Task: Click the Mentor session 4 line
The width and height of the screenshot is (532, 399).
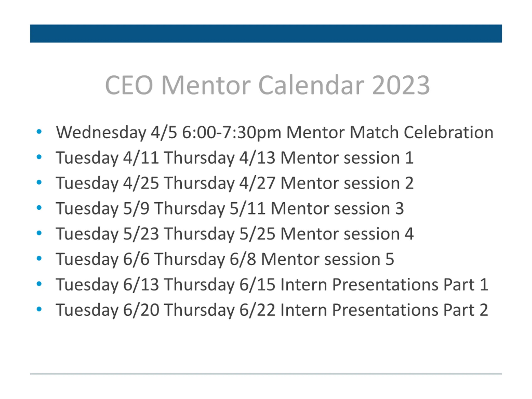Action: click(235, 234)
